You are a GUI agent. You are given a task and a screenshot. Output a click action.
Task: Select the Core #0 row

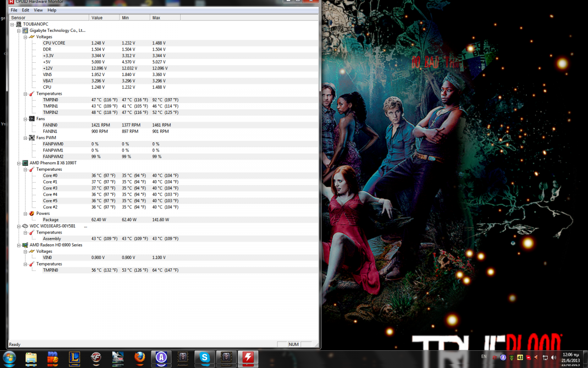[164, 176]
